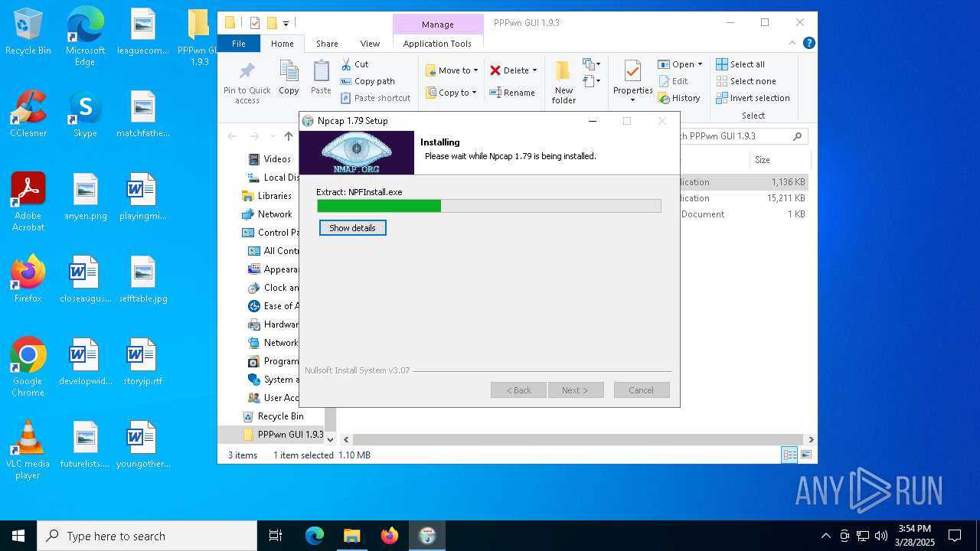Click Cancel in Npcap Setup

tap(642, 390)
